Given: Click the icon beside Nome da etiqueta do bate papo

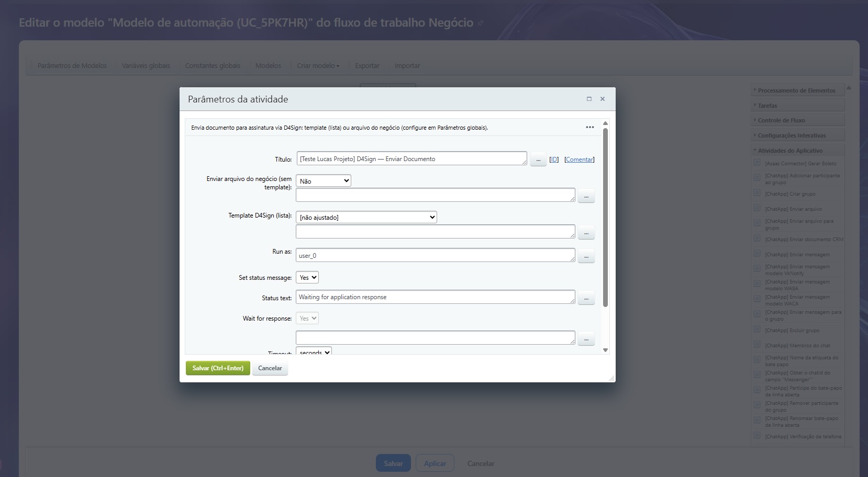Looking at the screenshot, I should pyautogui.click(x=757, y=360).
